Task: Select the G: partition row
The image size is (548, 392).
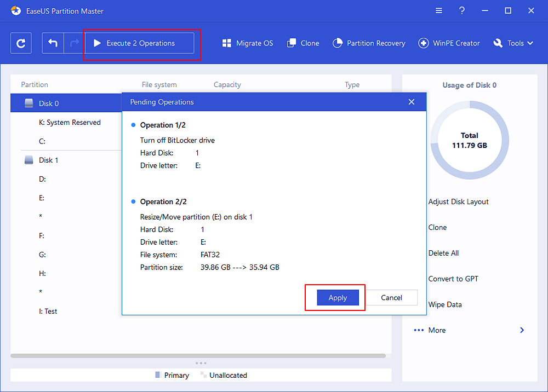Action: click(42, 255)
